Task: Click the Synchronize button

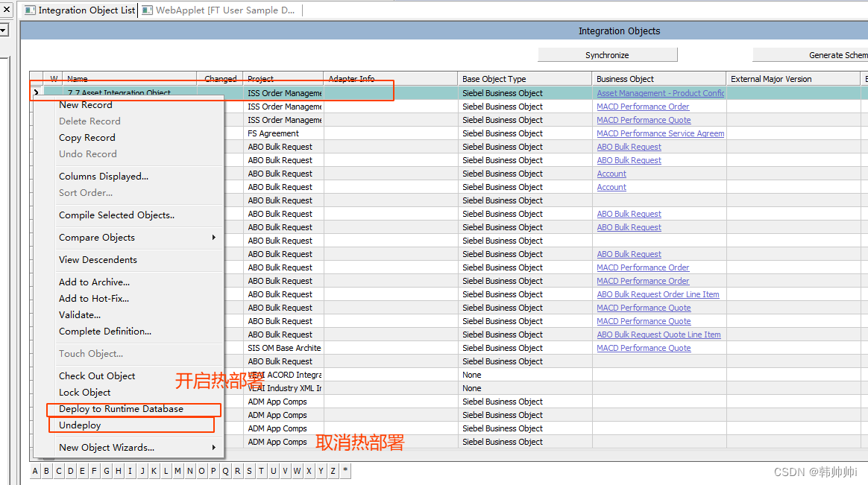Action: pyautogui.click(x=607, y=54)
